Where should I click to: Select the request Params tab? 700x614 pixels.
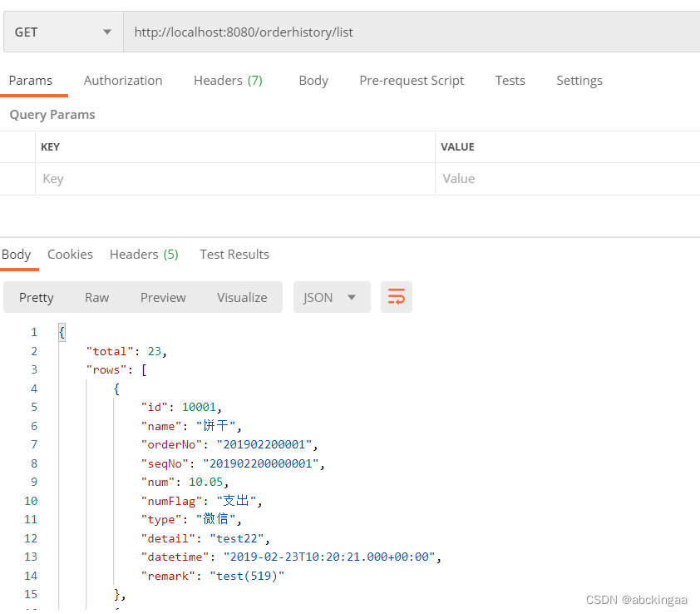tap(31, 81)
